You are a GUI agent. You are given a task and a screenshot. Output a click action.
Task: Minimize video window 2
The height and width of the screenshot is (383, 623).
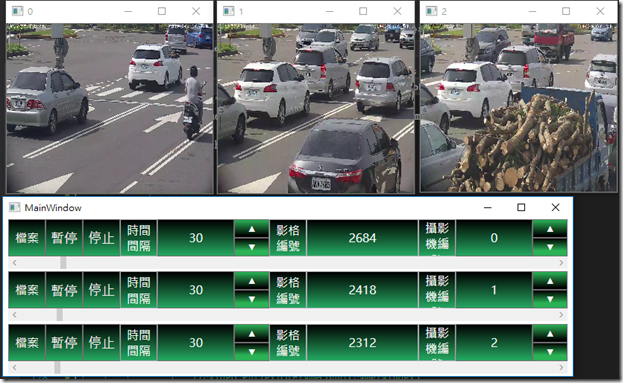tap(532, 11)
